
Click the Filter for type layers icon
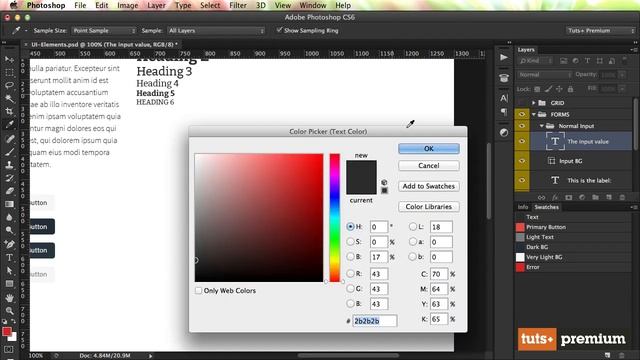click(x=587, y=61)
